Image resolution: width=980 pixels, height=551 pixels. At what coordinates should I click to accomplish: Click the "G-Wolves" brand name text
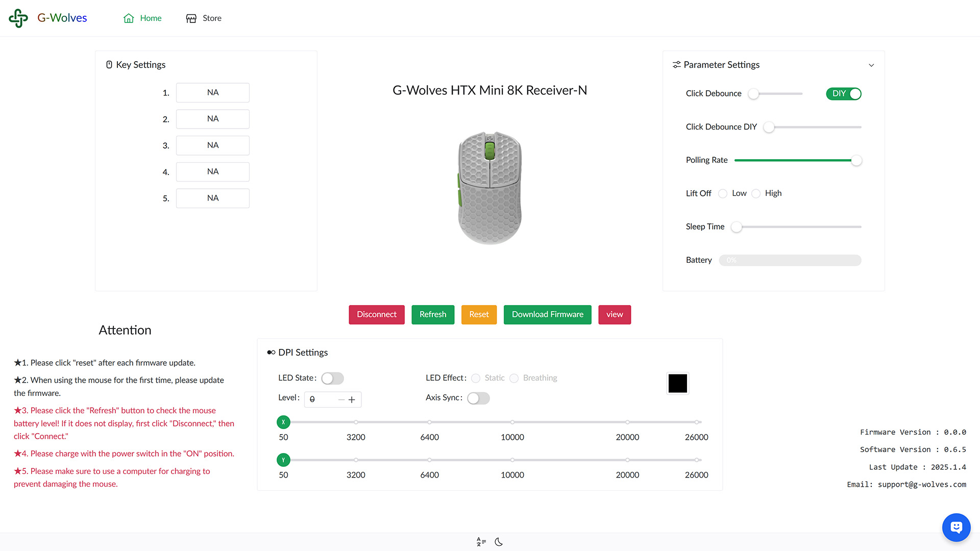point(62,18)
